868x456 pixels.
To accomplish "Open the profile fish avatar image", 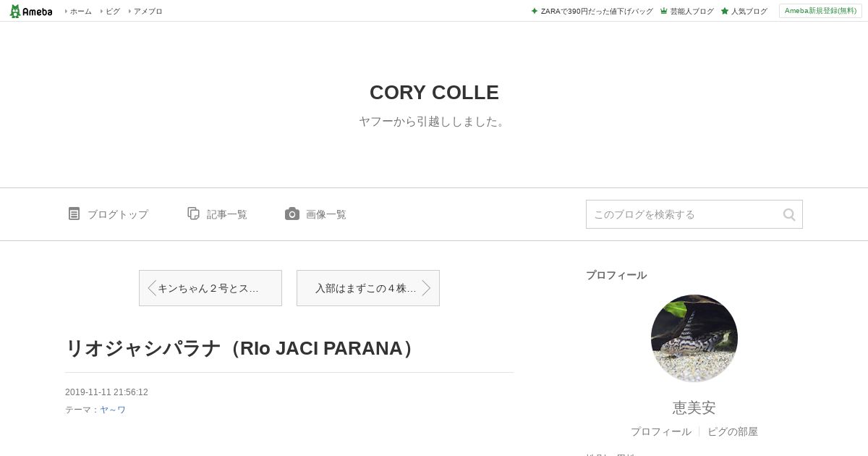I will pyautogui.click(x=694, y=338).
